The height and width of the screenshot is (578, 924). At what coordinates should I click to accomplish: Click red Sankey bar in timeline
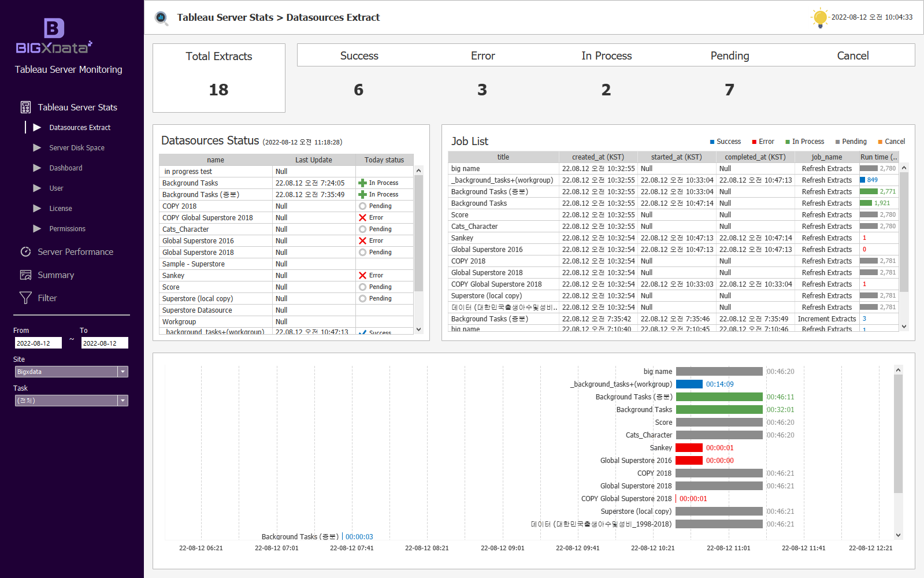pyautogui.click(x=689, y=448)
